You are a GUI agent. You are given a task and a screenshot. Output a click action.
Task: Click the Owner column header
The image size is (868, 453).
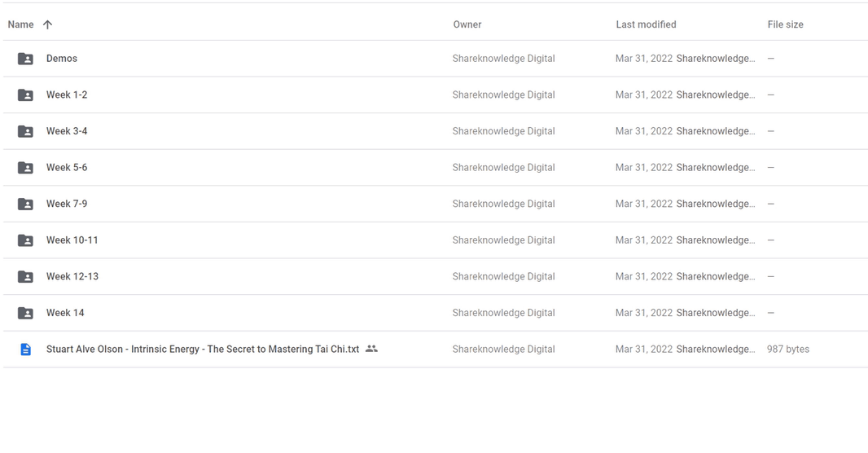coord(467,24)
